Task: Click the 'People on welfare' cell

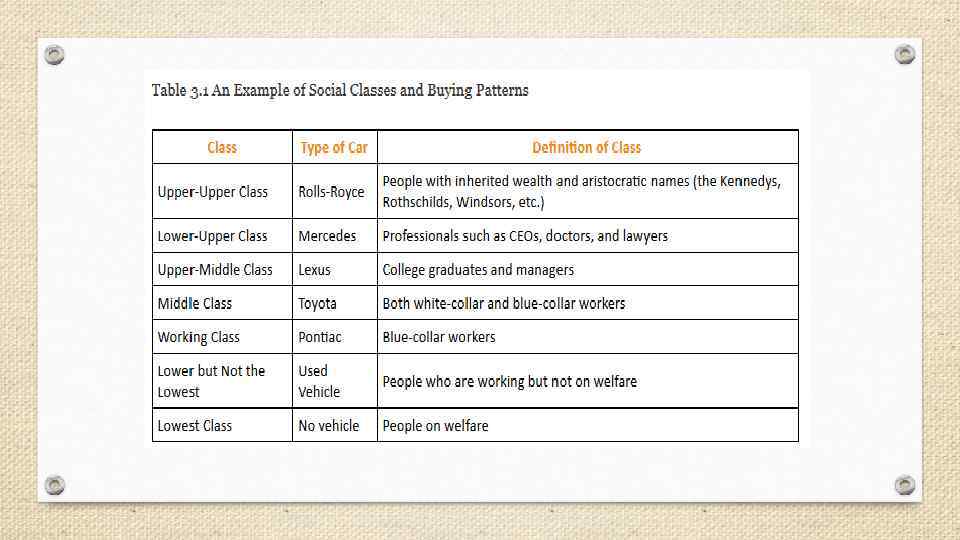Action: 435,426
